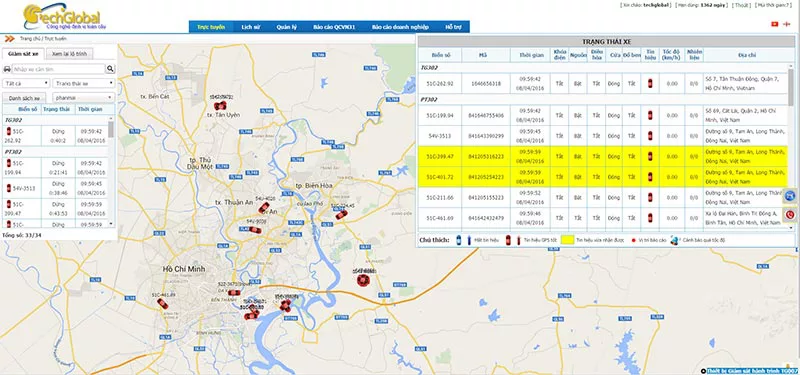The height and width of the screenshot is (375, 800).
Task: Click the 'Danh sách xe' button
Action: [24, 97]
